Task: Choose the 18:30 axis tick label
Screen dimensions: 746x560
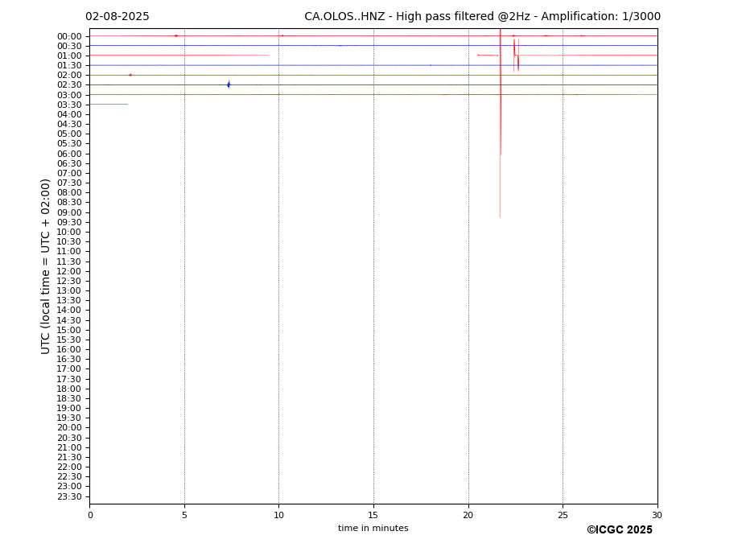Action: point(69,399)
